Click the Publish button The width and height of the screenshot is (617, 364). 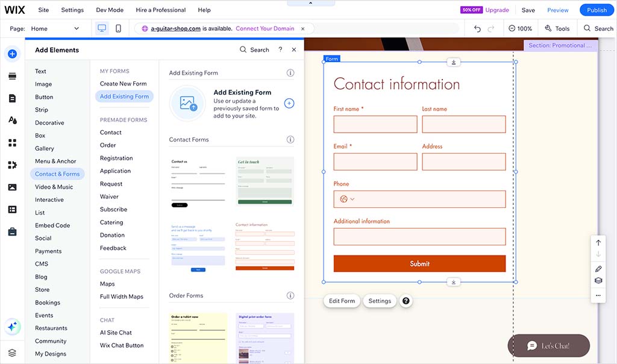(x=597, y=10)
